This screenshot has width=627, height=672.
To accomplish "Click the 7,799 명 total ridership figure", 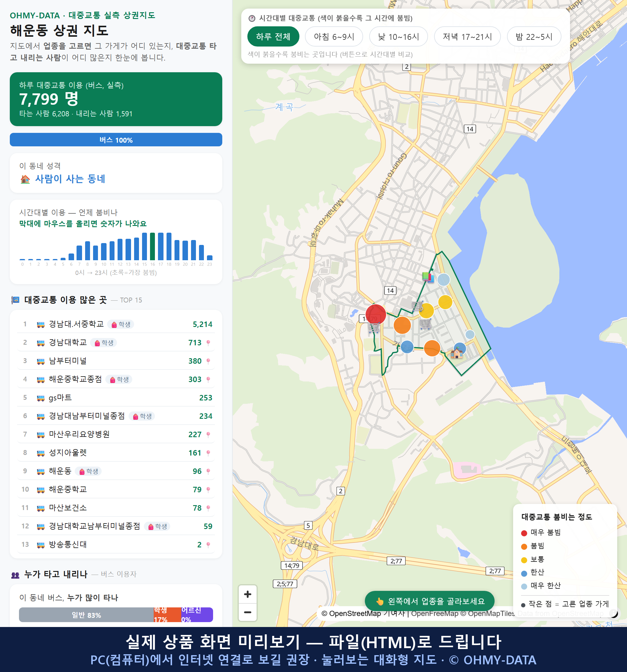I will 49,99.
